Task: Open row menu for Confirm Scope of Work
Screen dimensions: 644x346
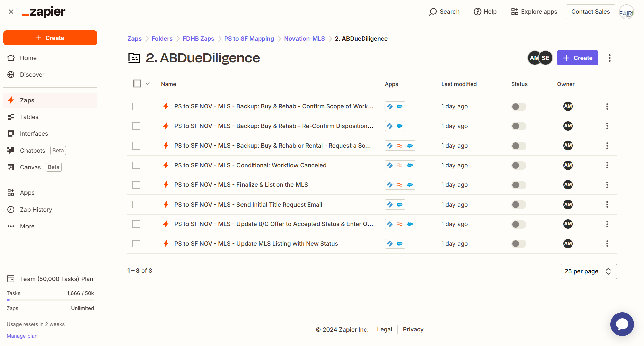Action: pyautogui.click(x=607, y=107)
